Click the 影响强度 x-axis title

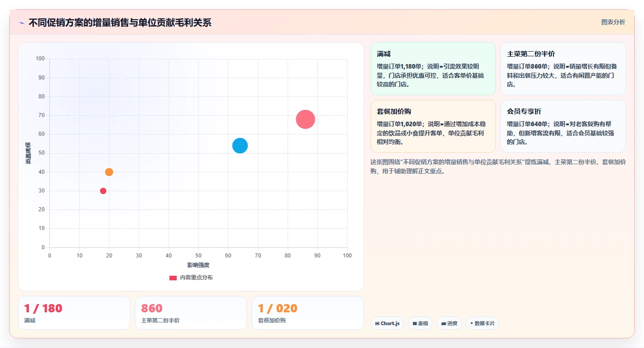click(198, 265)
